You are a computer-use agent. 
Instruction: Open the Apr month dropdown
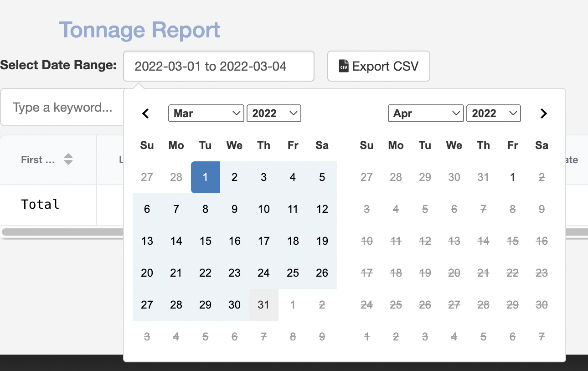point(426,113)
